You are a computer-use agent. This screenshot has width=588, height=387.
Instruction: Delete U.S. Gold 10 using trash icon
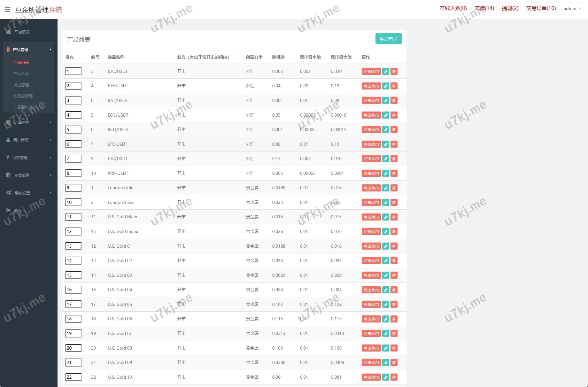tap(394, 377)
